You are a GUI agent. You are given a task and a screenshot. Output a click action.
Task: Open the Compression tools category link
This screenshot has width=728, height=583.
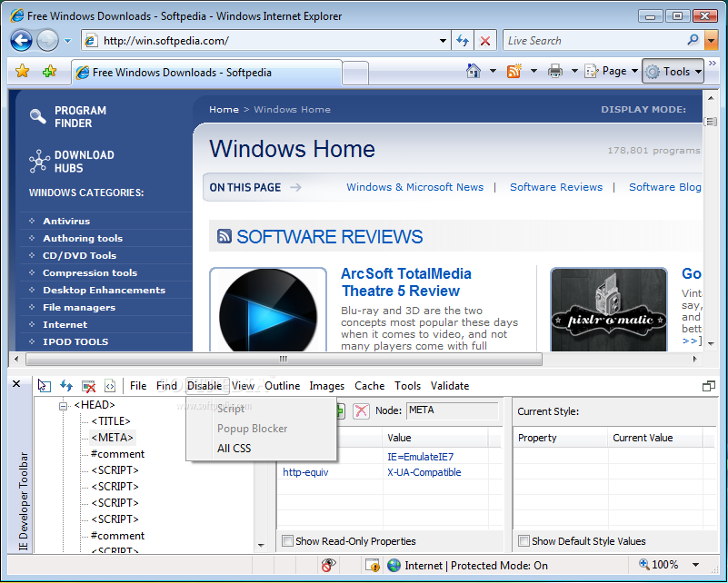coord(90,272)
